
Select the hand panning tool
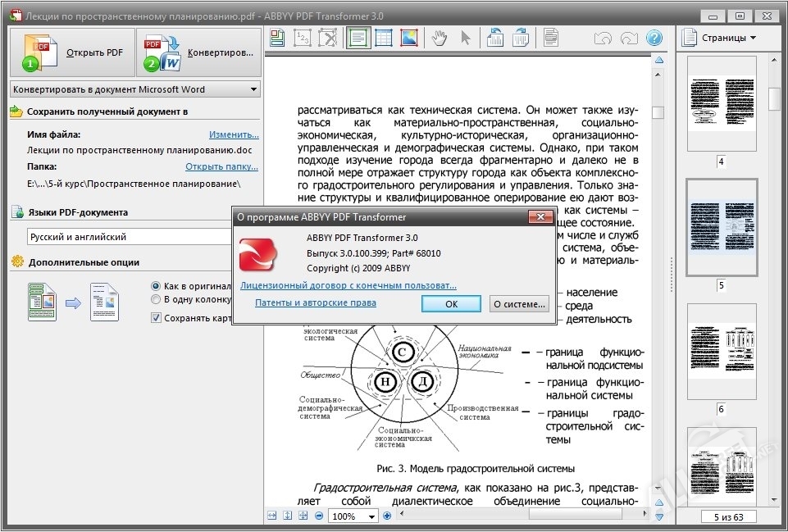[x=440, y=37]
